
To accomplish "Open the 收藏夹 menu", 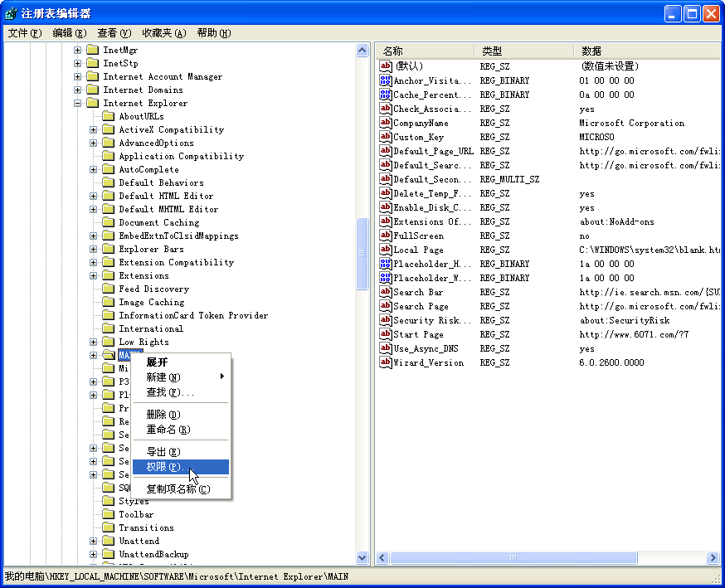I will [x=163, y=33].
